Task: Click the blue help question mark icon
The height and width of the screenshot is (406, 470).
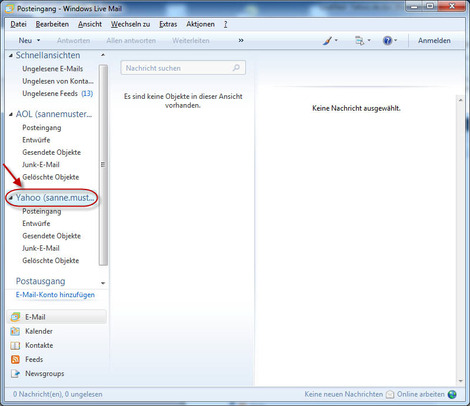Action: point(387,41)
